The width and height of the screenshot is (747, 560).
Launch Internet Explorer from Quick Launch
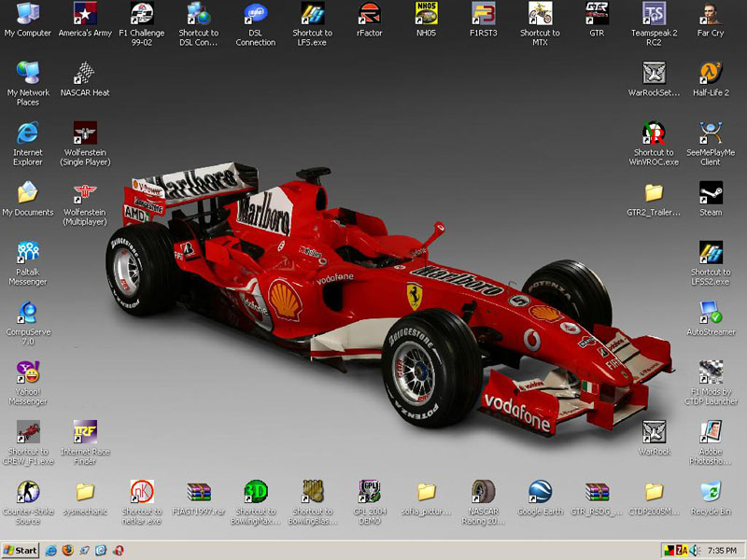click(51, 551)
